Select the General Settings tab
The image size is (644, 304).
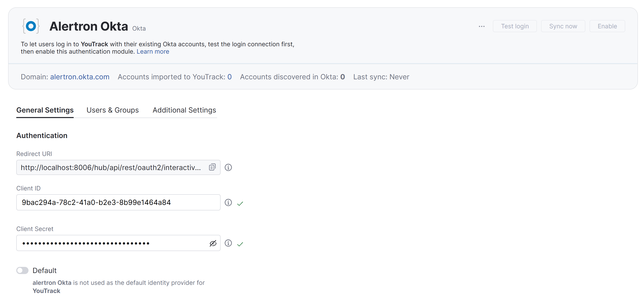tap(45, 110)
